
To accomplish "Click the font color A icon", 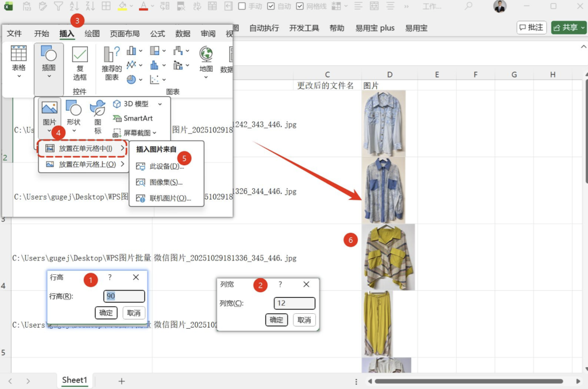I will pos(143,6).
